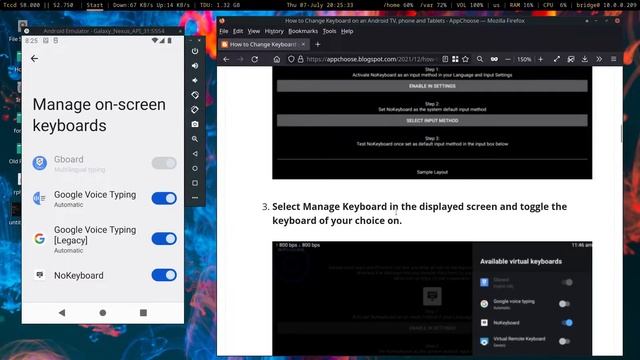Screen dimensions: 640x360
Task: Tap the back arrow in Android settings
Action: tap(34, 59)
